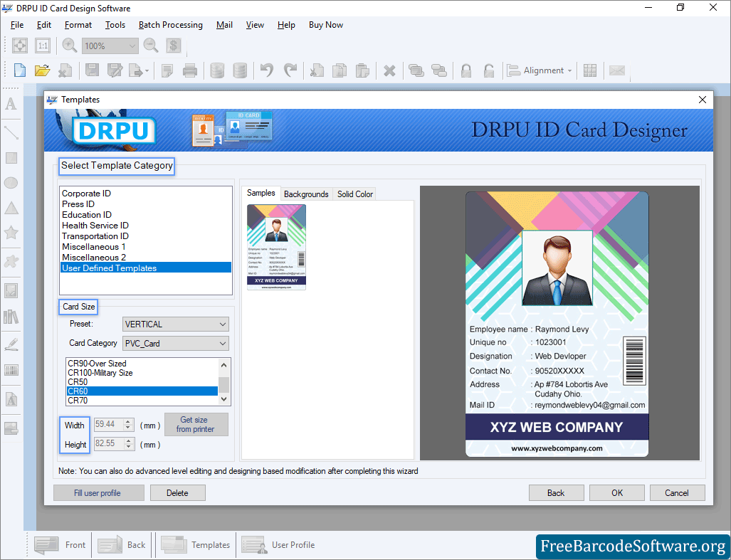Click the card size list scrollbar down arrow
The width and height of the screenshot is (731, 560).
223,399
